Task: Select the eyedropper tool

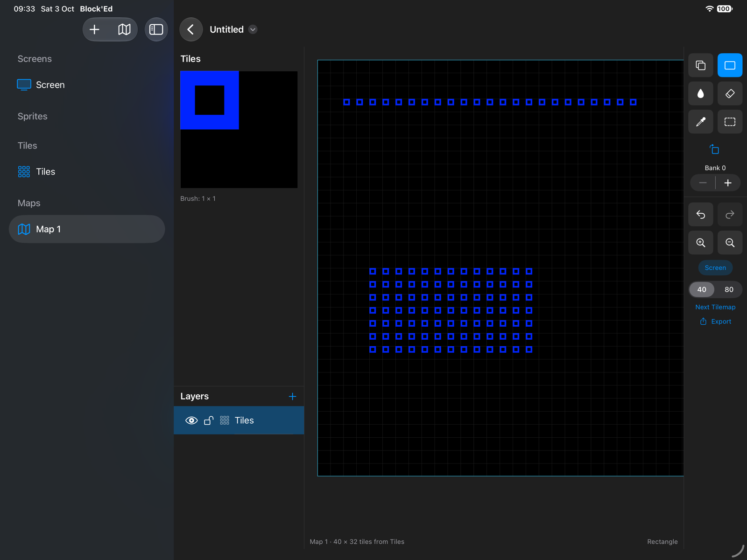Action: tap(700, 122)
